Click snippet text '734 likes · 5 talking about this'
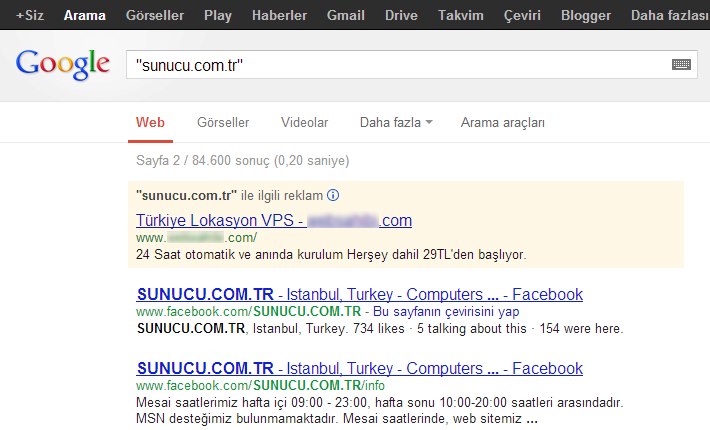This screenshot has height=430, width=710. (x=440, y=328)
